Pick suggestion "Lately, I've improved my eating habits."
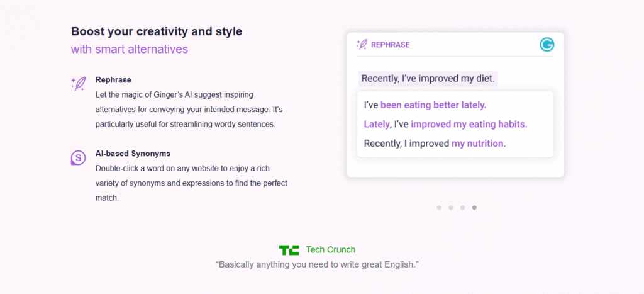This screenshot has height=294, width=644. (x=445, y=124)
